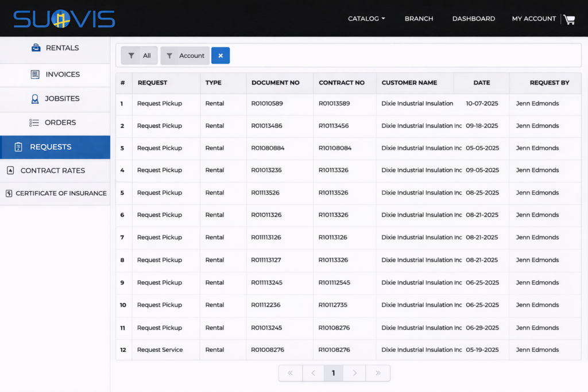Switch to the Dashboard
Image resolution: width=588 pixels, height=392 pixels.
click(x=473, y=18)
